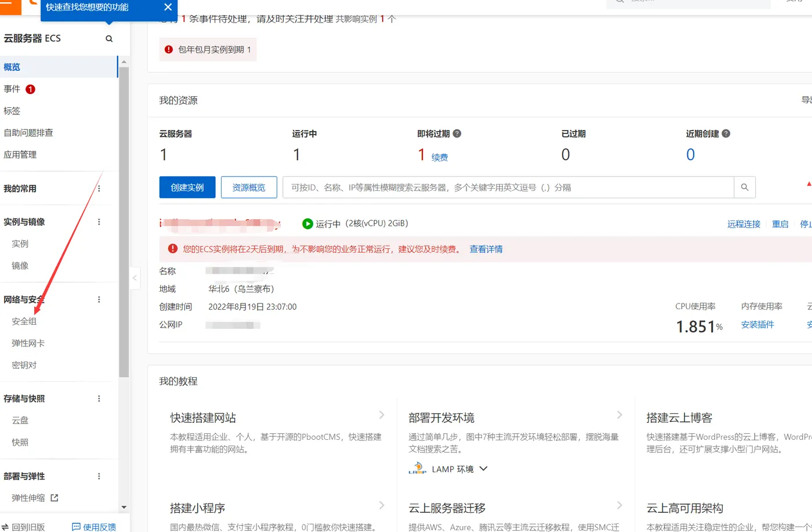Click the 包年包月实例到期 alert tag

click(208, 50)
